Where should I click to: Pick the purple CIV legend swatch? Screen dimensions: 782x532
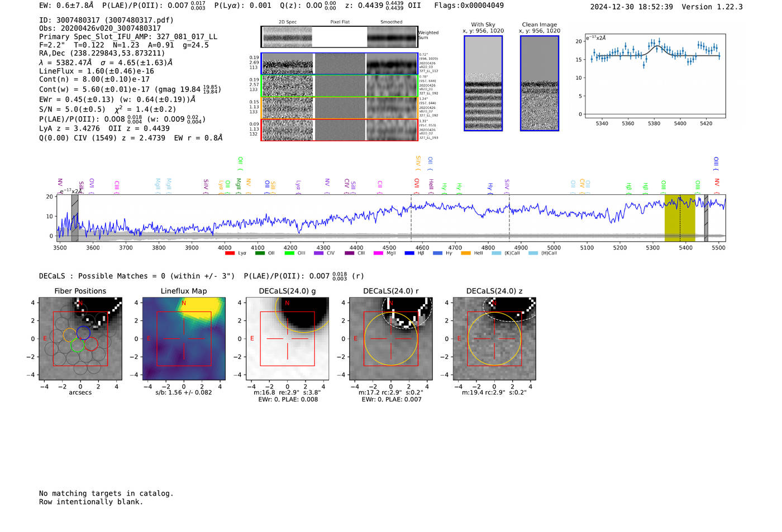click(319, 253)
